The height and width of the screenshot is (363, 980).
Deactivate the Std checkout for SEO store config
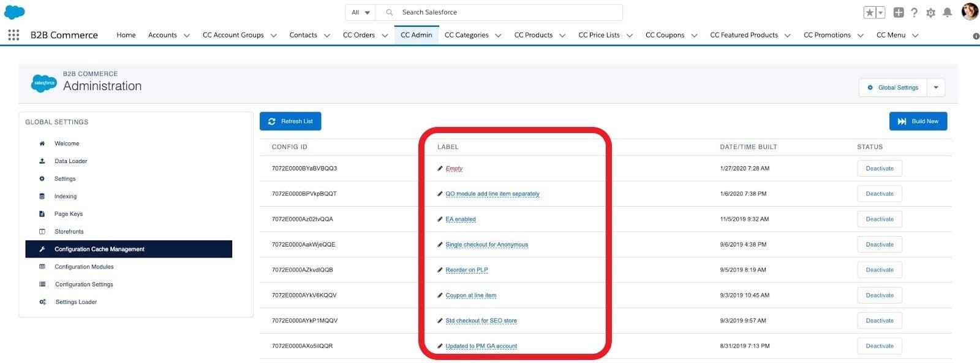[880, 321]
